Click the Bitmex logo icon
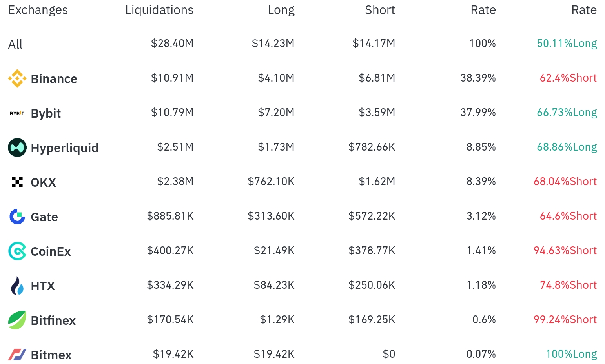This screenshot has height=364, width=605. [17, 355]
